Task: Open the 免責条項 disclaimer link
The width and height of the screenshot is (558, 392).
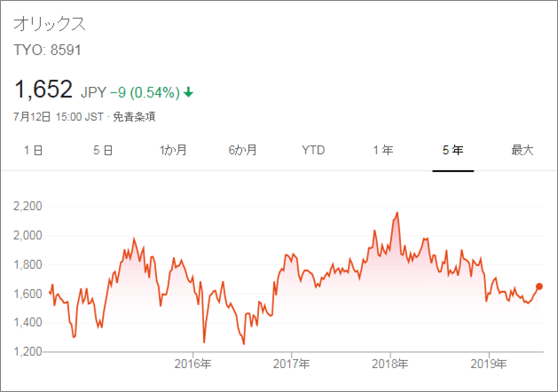Action: click(x=134, y=117)
